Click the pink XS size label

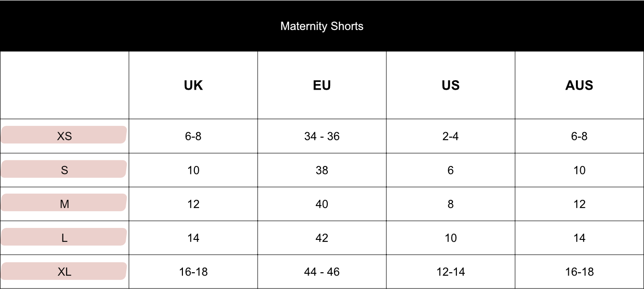pyautogui.click(x=63, y=135)
